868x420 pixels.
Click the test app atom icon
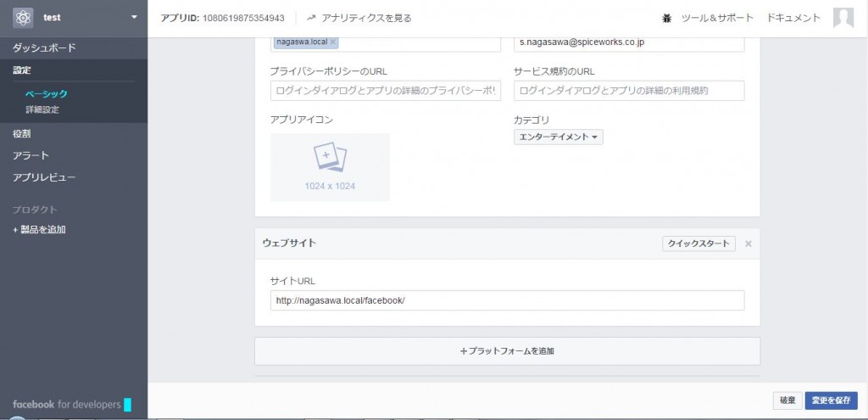click(x=23, y=19)
